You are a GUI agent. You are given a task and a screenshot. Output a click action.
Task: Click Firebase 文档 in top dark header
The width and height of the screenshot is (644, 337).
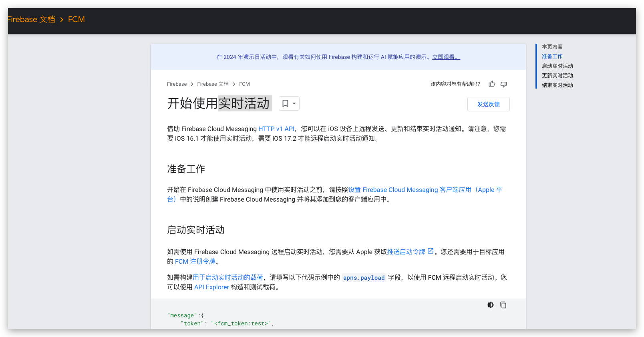31,19
